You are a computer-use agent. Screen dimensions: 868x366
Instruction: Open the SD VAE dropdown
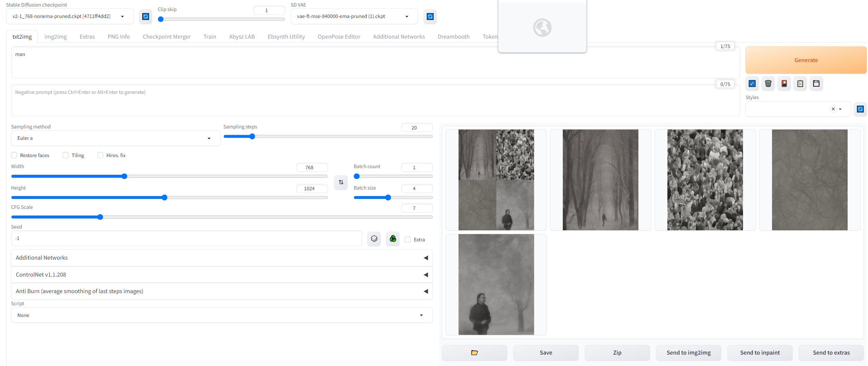point(354,17)
